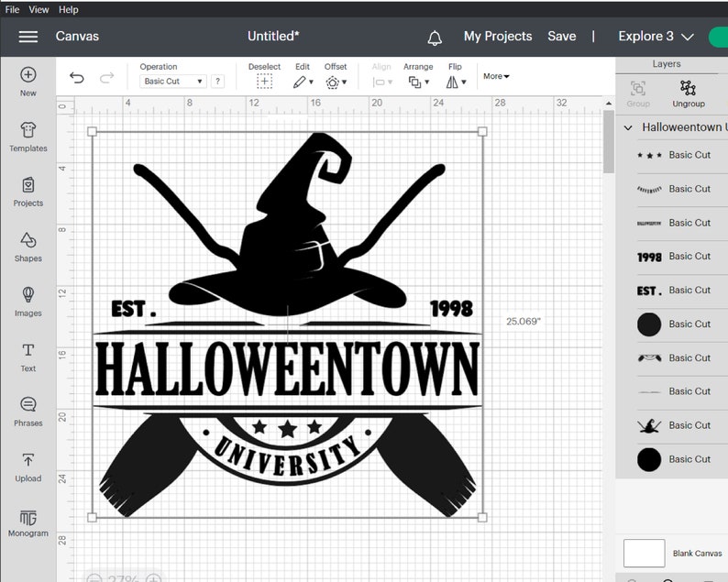The height and width of the screenshot is (582, 728).
Task: Click the Operation help question mark
Action: [217, 82]
